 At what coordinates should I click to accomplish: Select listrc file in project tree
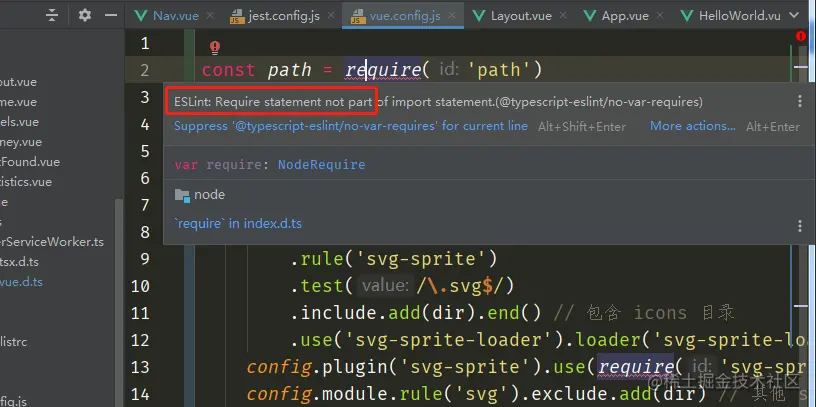pos(14,342)
